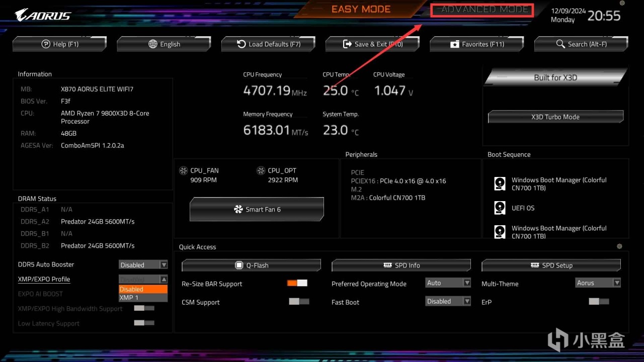Click the CPU Voltage reading 1.047

[390, 90]
